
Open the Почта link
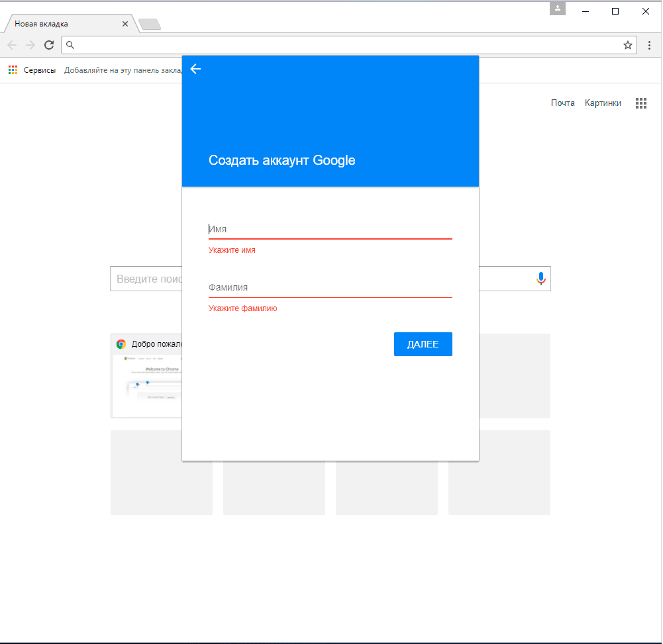coord(562,103)
